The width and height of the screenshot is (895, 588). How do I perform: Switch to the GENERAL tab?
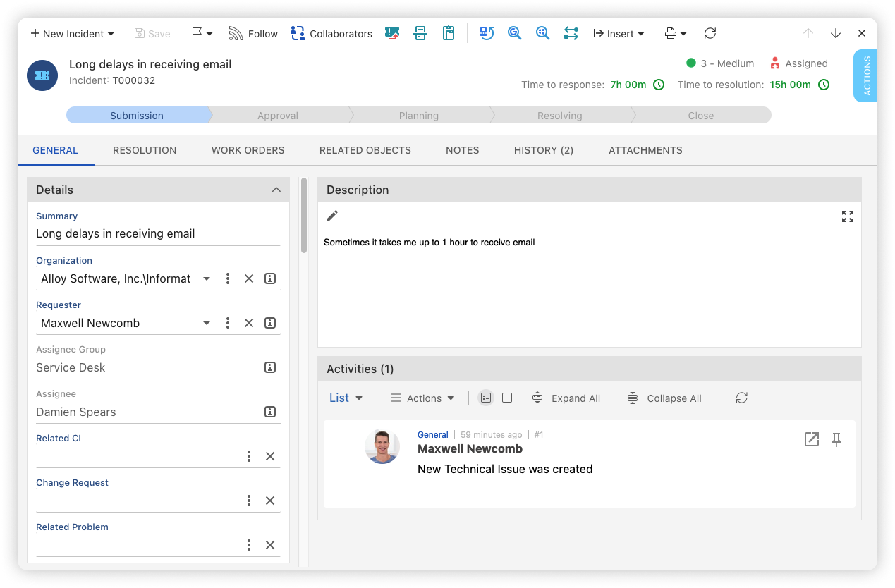coord(56,150)
